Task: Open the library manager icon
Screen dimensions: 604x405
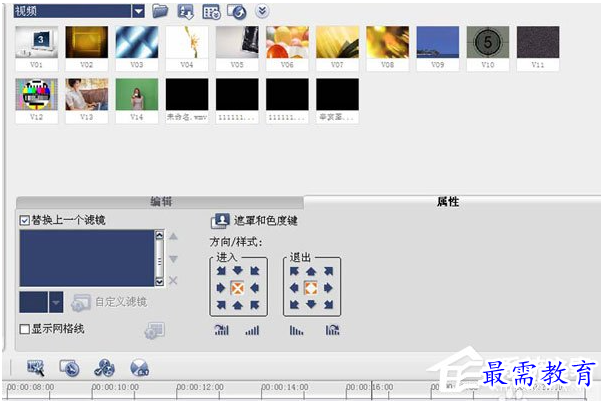Action: [211, 12]
